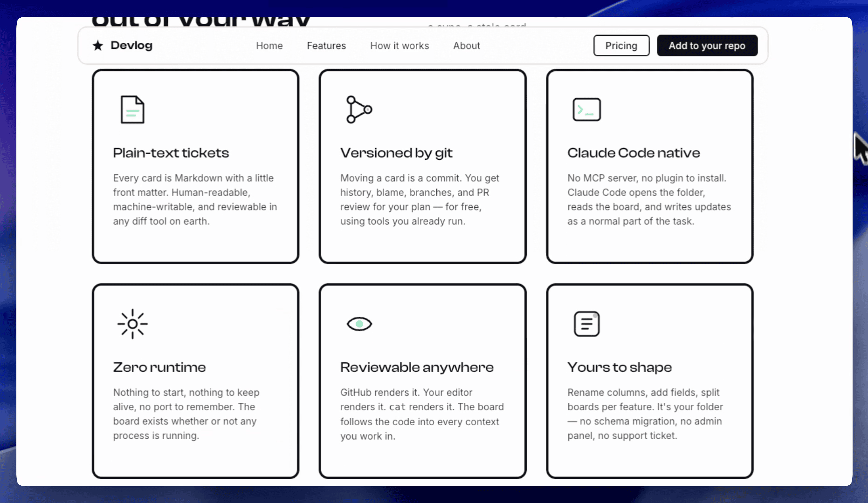Image resolution: width=868 pixels, height=503 pixels.
Task: Select the Zero runtime heading
Action: pos(159,367)
